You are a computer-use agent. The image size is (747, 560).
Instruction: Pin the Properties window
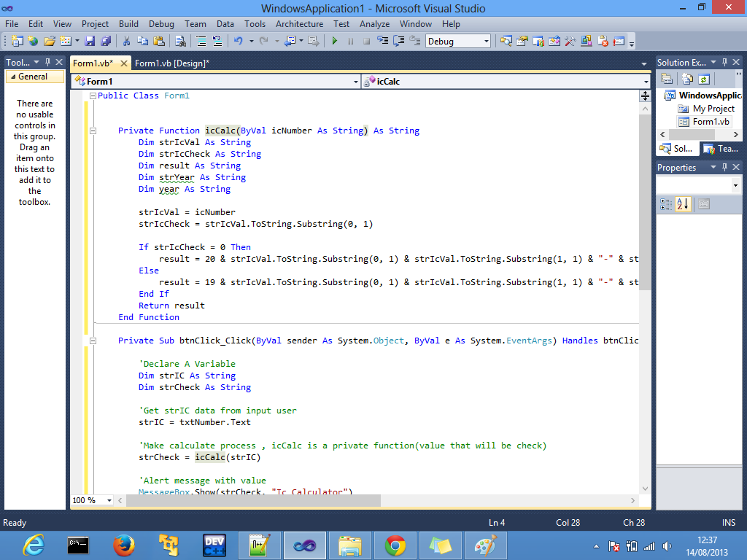coord(725,167)
